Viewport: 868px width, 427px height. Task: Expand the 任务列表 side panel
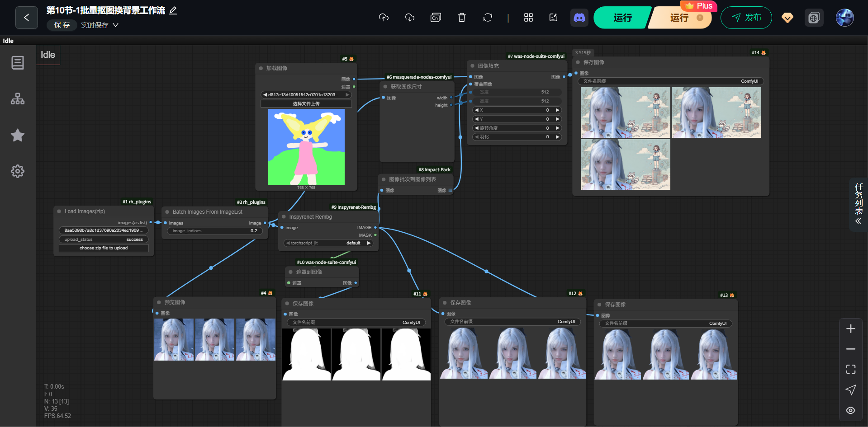pyautogui.click(x=859, y=205)
